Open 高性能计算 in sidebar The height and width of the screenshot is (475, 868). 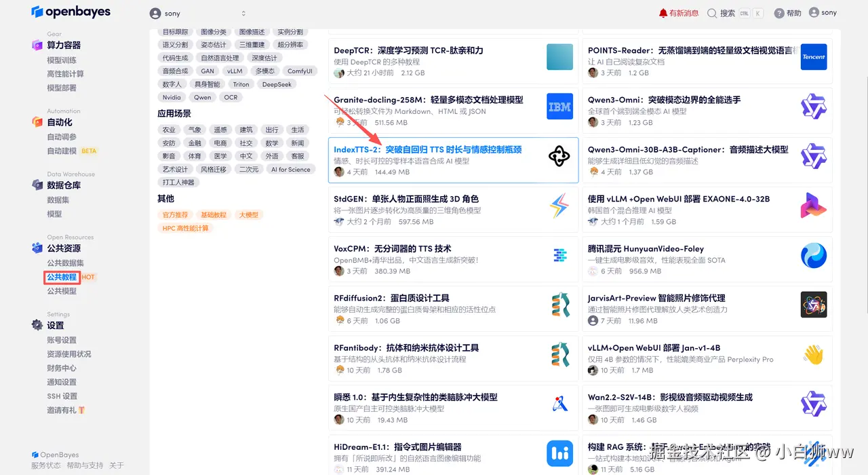[x=65, y=74]
